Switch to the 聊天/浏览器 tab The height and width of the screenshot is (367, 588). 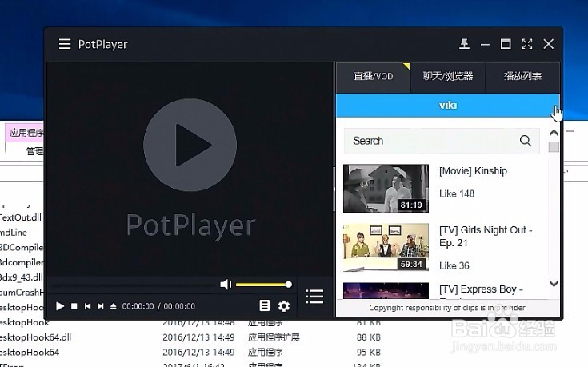pyautogui.click(x=448, y=76)
